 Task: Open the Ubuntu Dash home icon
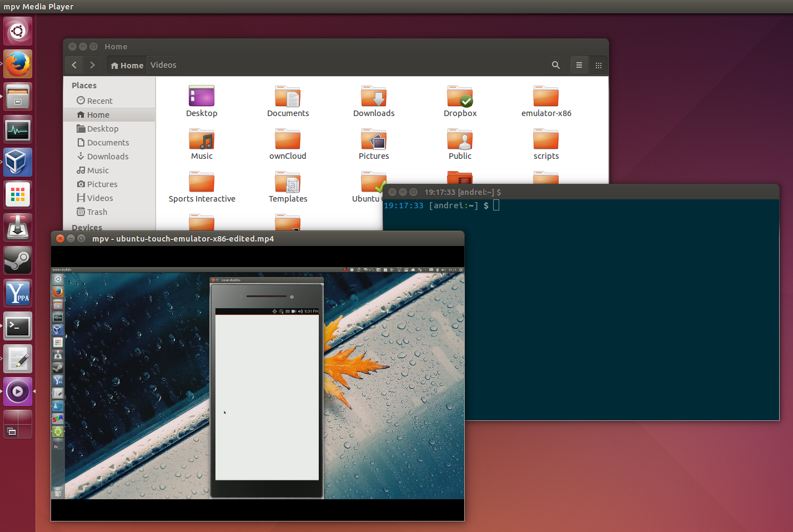pos(17,31)
